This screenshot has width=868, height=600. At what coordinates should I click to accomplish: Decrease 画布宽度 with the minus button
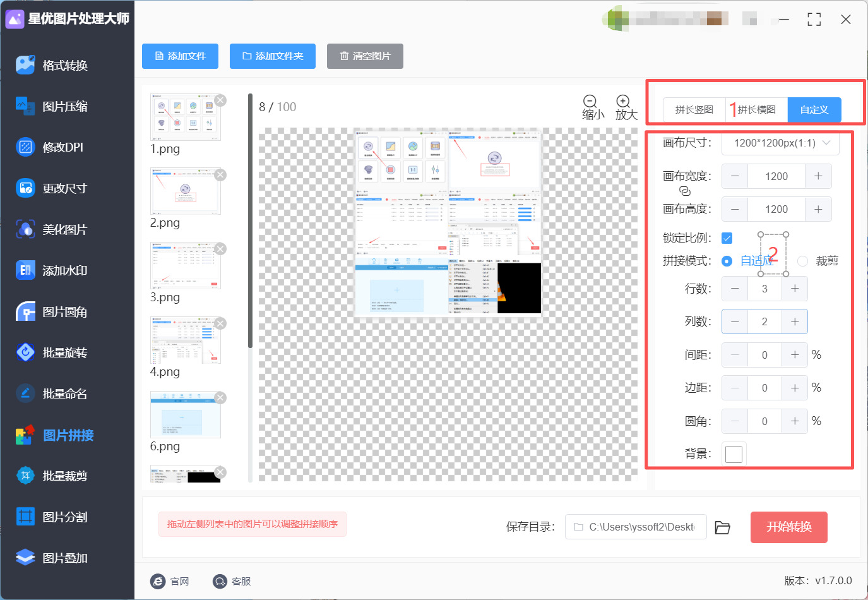point(735,176)
